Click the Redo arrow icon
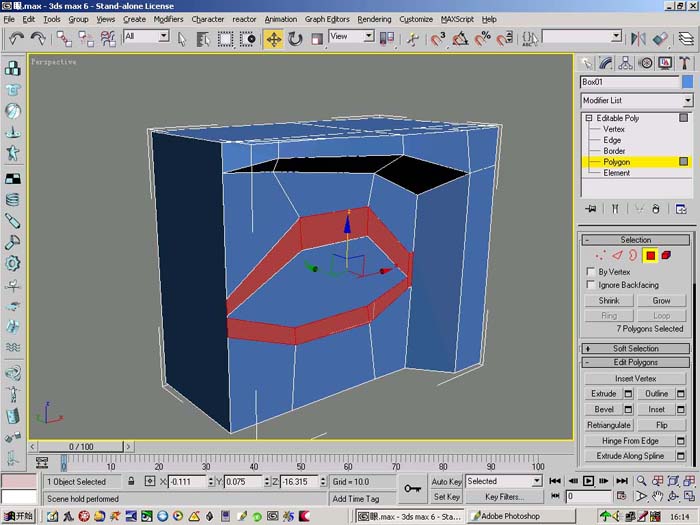700x525 pixels. [x=38, y=39]
